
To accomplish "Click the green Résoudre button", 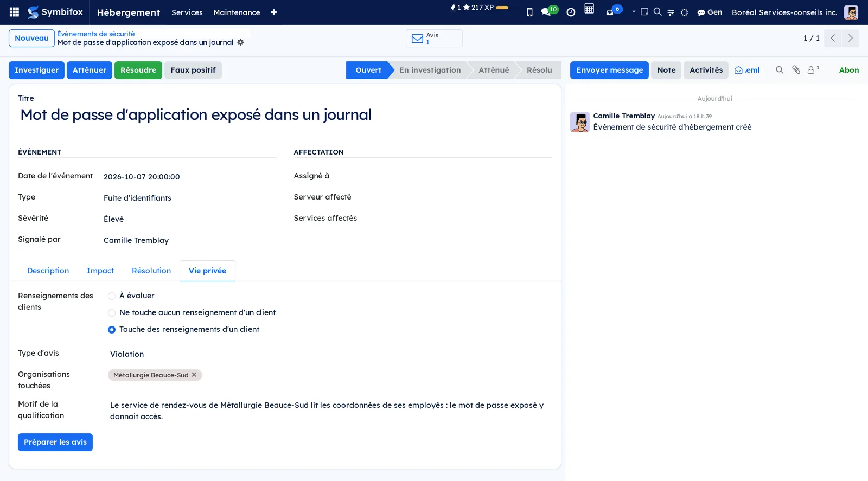I will [x=138, y=70].
